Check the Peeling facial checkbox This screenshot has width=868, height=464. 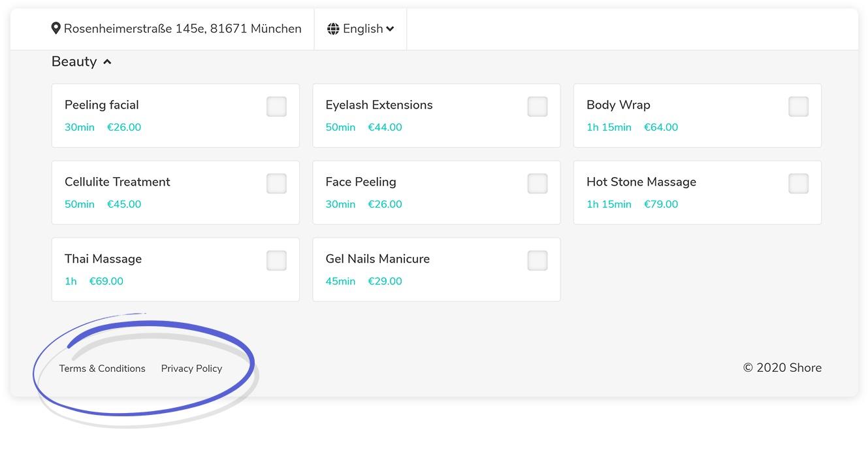click(x=276, y=107)
